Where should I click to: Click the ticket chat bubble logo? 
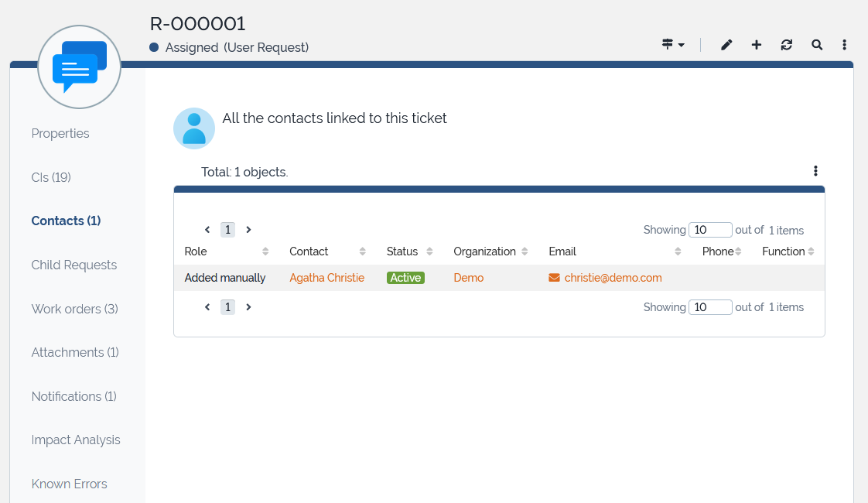click(x=79, y=67)
